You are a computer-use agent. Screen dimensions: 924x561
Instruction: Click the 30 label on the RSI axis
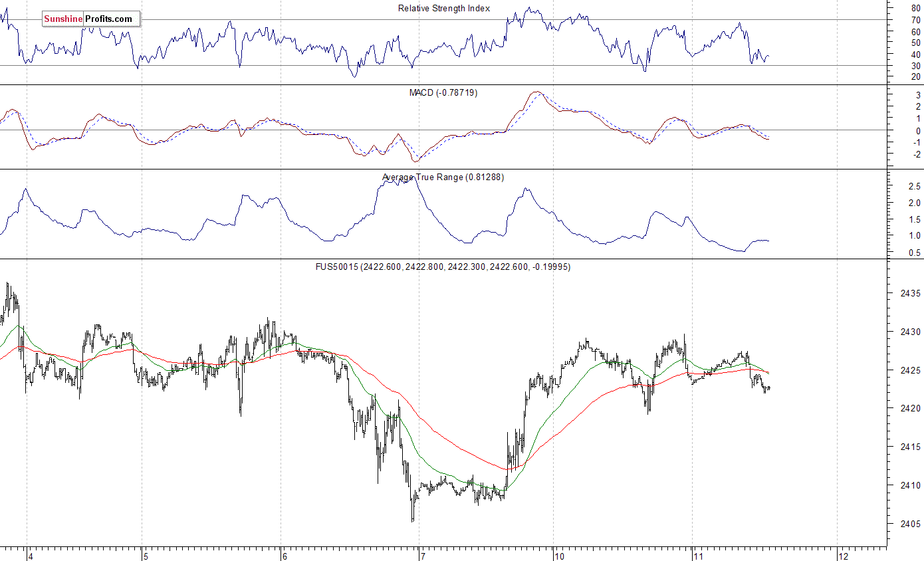917,66
